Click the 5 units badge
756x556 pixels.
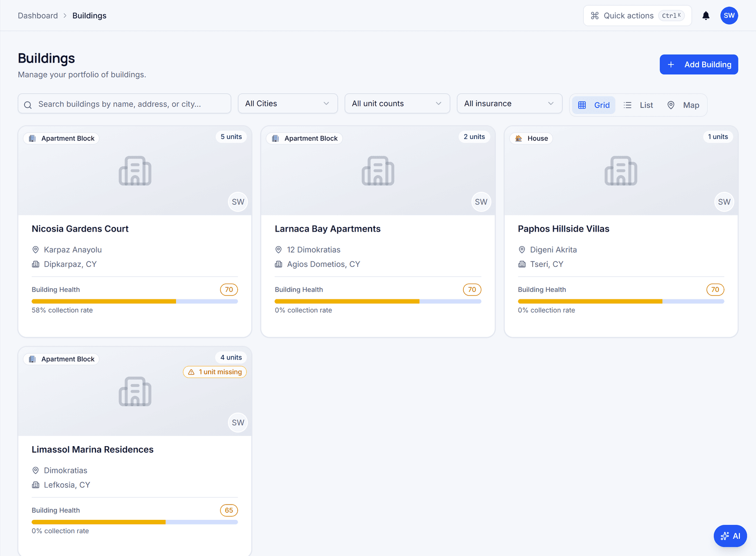(x=231, y=137)
